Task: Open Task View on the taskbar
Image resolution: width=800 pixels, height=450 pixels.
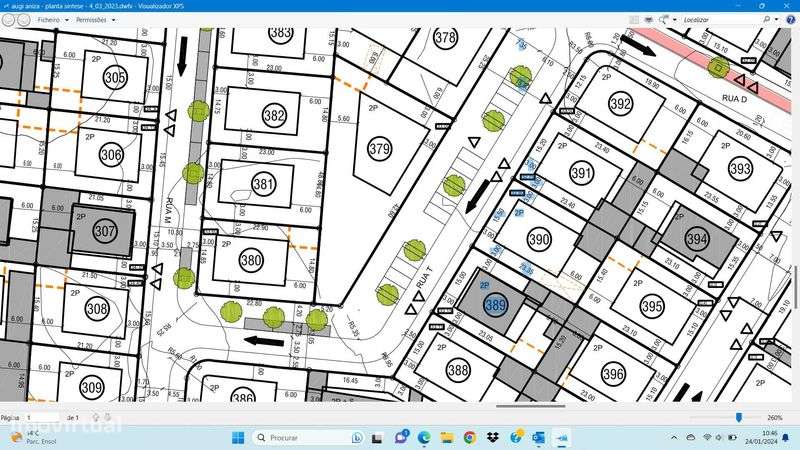Action: 377,438
